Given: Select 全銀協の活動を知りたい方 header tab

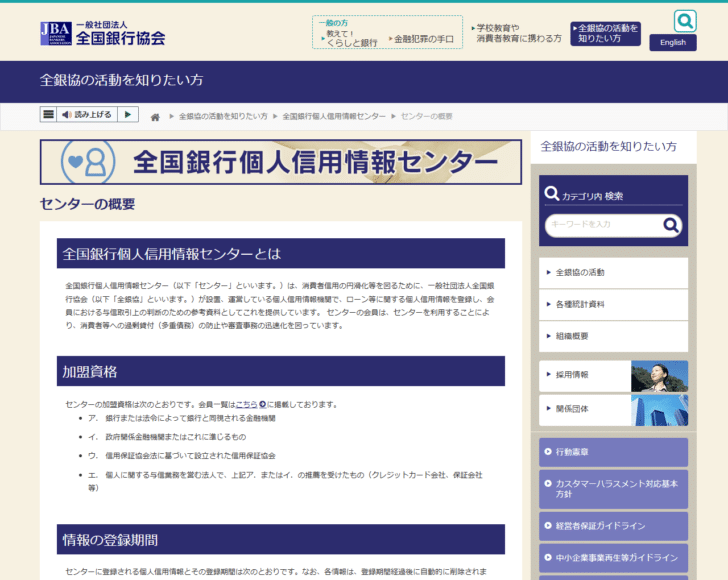Looking at the screenshot, I should coord(605,33).
